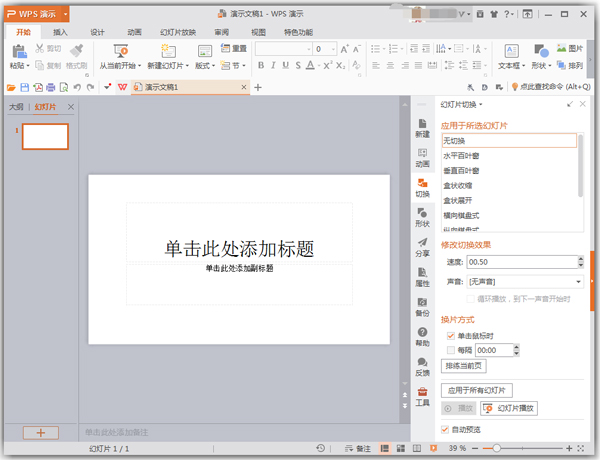Enable the 每隔 timed advance checkbox
The height and width of the screenshot is (460, 600).
pyautogui.click(x=451, y=350)
